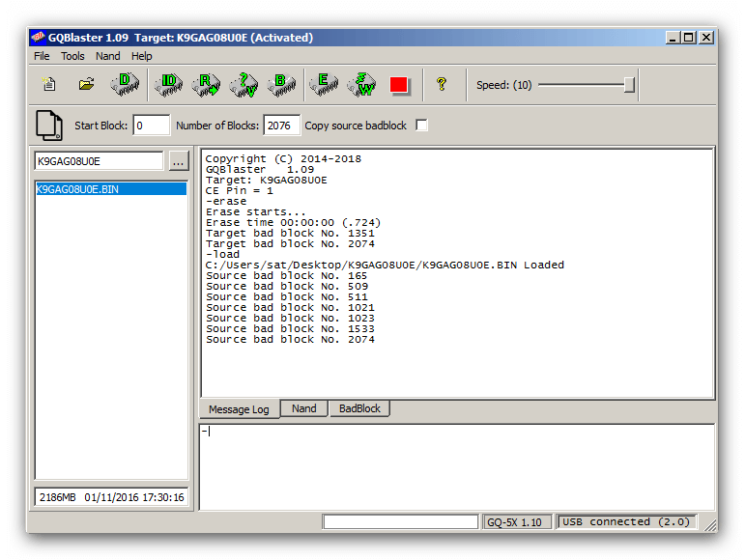745x560 pixels.
Task: Click the Erase chip icon (E)
Action: click(324, 85)
